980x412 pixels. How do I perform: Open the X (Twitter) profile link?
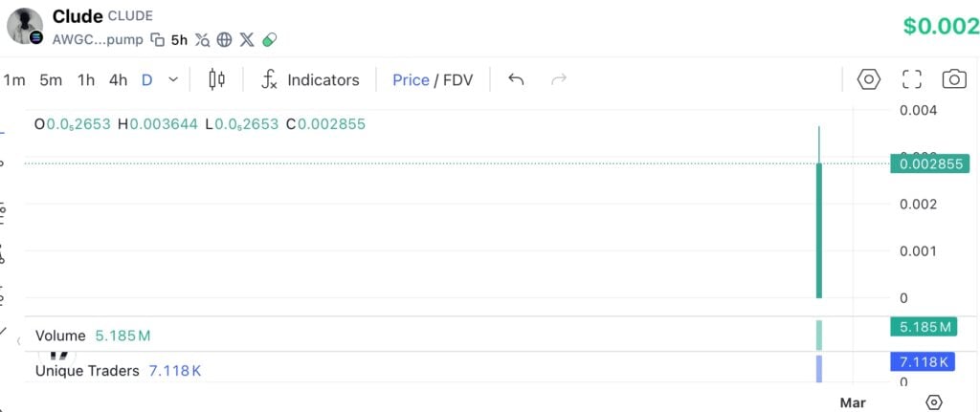pyautogui.click(x=247, y=40)
